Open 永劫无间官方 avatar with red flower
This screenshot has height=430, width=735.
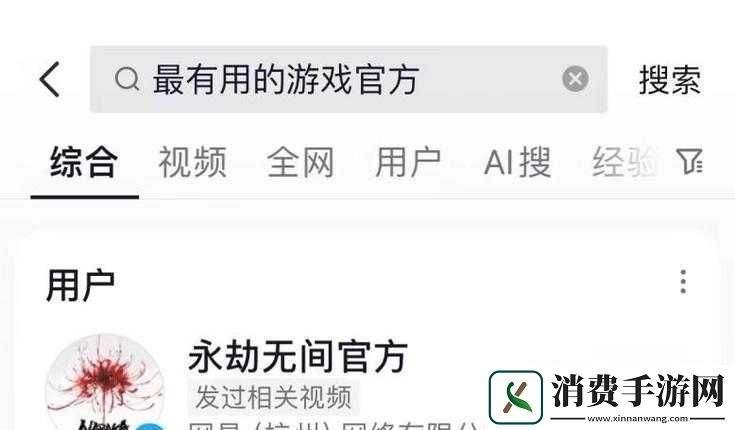pos(105,382)
